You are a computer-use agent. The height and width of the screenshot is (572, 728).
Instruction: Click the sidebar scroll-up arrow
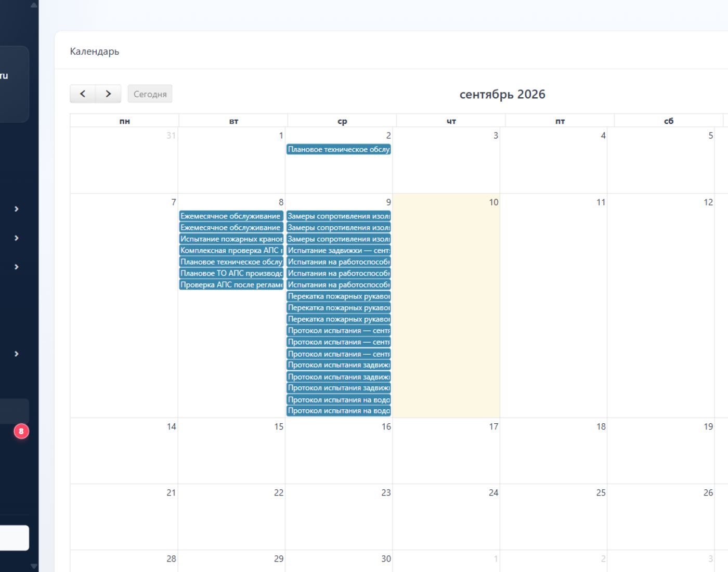pyautogui.click(x=34, y=5)
